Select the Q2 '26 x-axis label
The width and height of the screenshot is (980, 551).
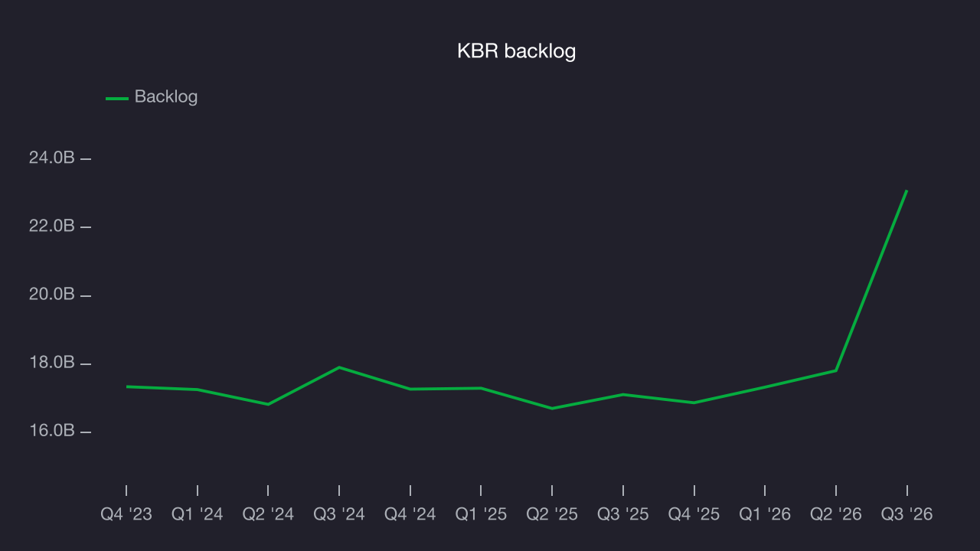pos(836,514)
